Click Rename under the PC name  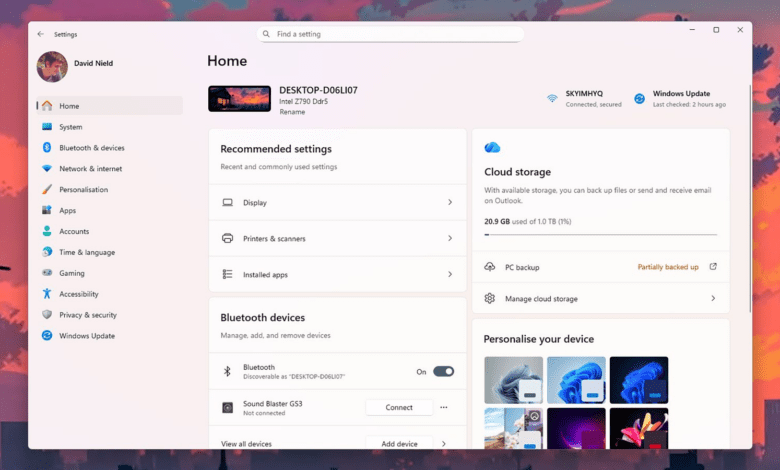click(x=292, y=112)
